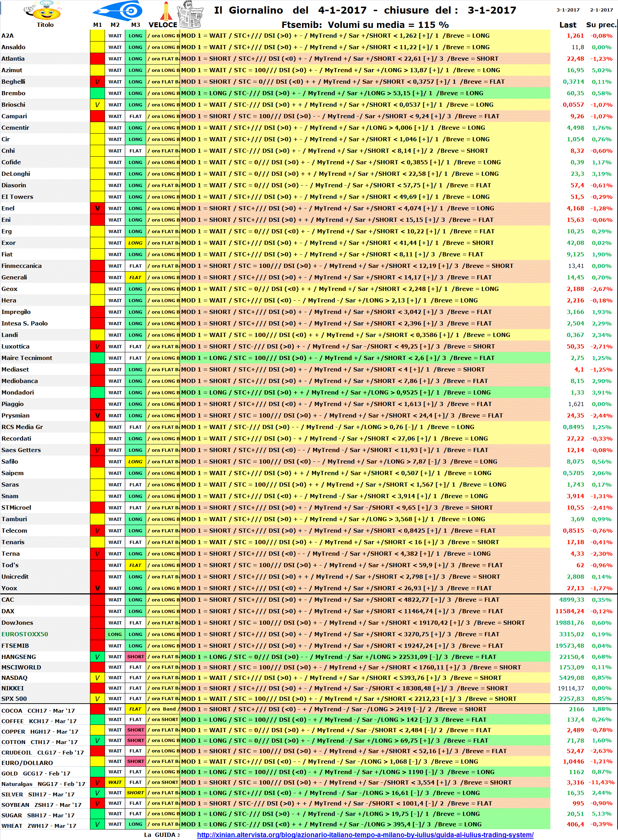Select the M1 column header
This screenshot has height=840, width=618.
click(x=98, y=25)
